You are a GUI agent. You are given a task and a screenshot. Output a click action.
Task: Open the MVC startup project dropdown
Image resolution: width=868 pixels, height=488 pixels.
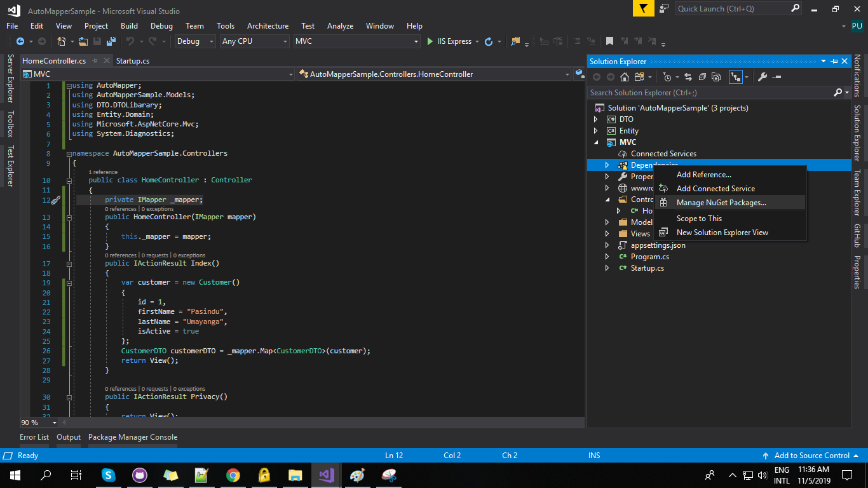[357, 41]
